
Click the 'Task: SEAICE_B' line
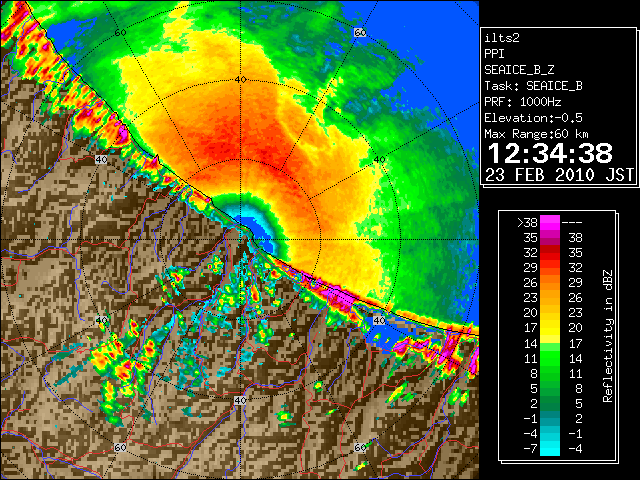(x=533, y=86)
